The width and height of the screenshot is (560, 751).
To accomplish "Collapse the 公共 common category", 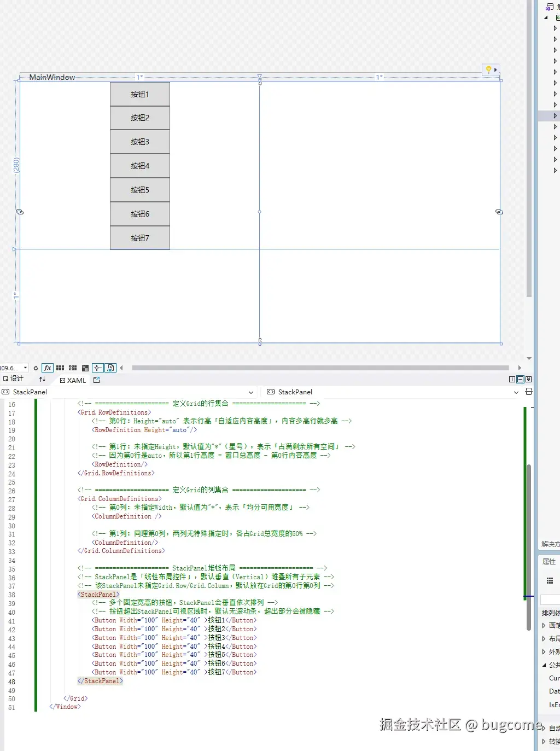I will [544, 665].
